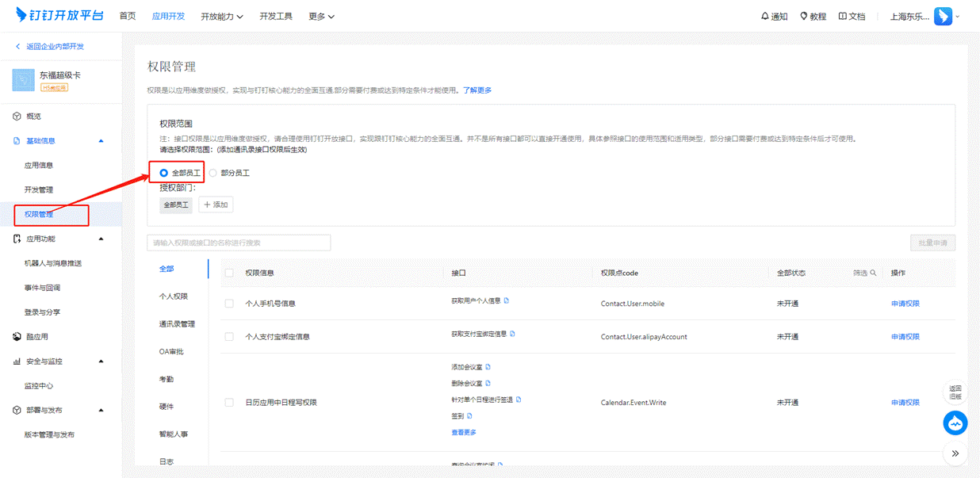Open the floating blue chat assistant icon
The height and width of the screenshot is (478, 980).
pos(955,423)
